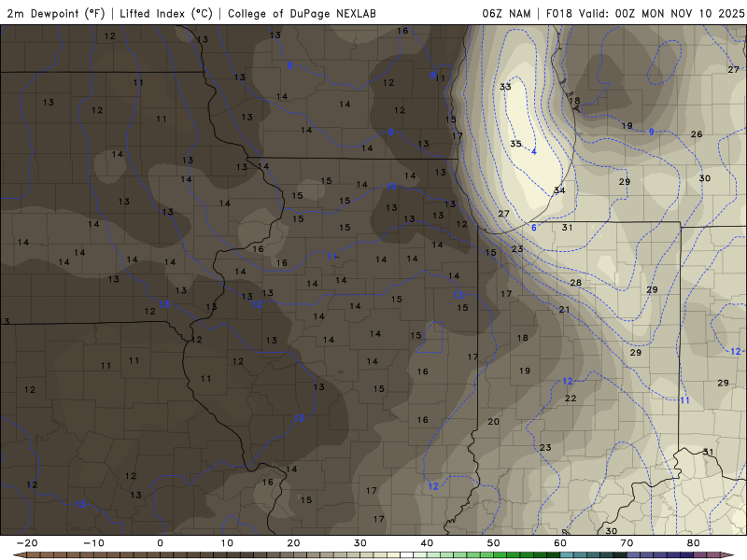Click the "80" label on the color scale
Image resolution: width=747 pixels, height=560 pixels.
(x=694, y=543)
